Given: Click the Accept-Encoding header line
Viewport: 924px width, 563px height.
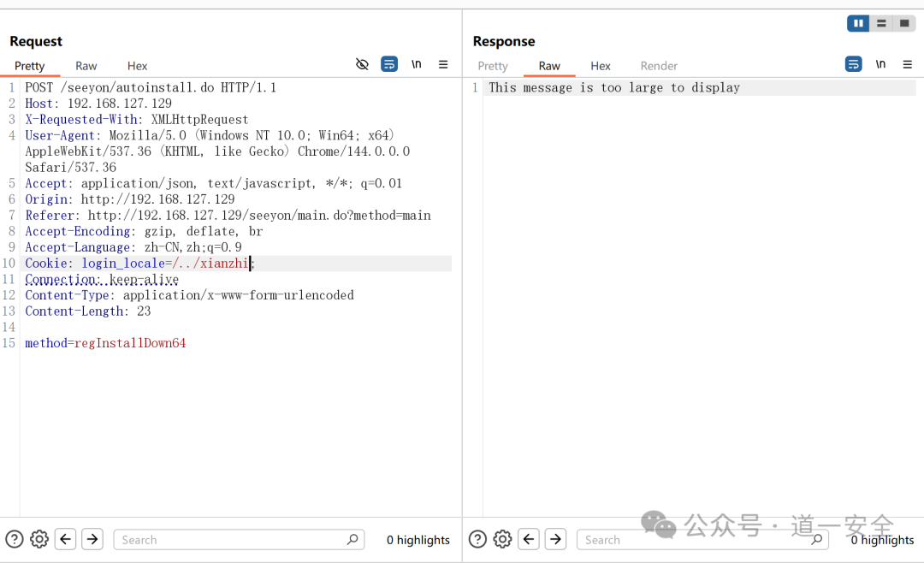Looking at the screenshot, I should coord(144,231).
